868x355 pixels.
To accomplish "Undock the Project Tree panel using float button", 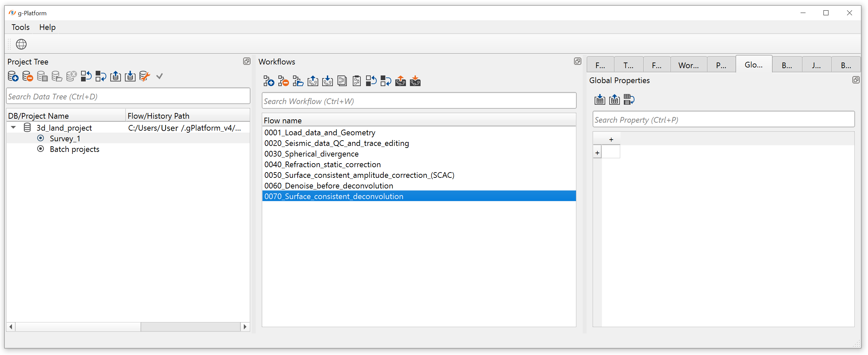I will pyautogui.click(x=247, y=61).
